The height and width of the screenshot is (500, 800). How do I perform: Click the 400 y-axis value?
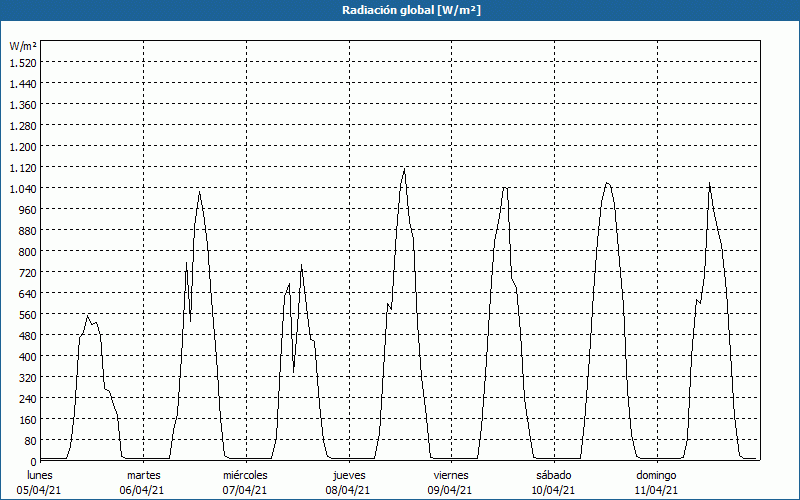coord(28,357)
